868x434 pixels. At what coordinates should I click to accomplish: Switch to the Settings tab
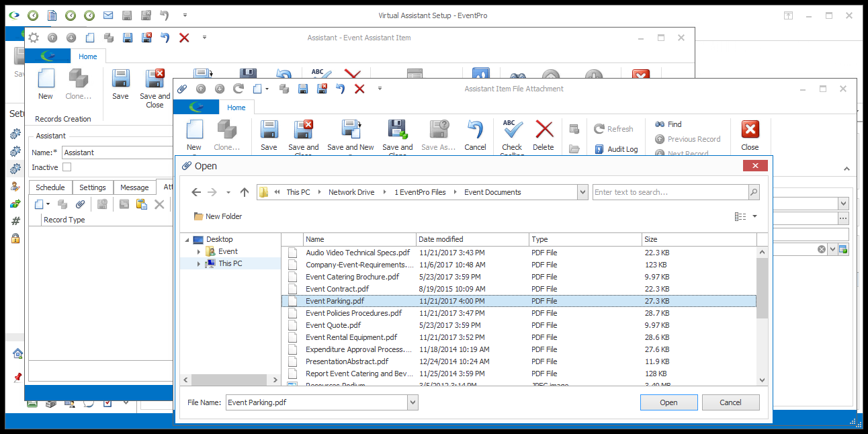(93, 187)
